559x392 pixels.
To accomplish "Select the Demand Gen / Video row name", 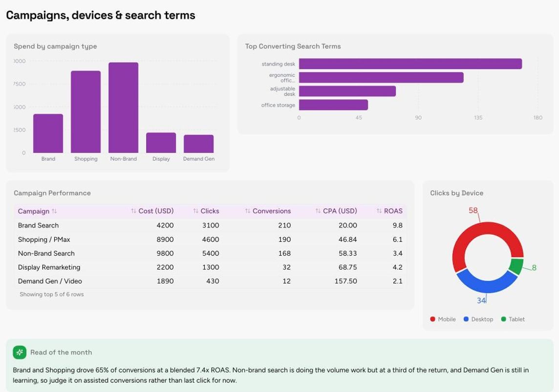I will pos(50,281).
